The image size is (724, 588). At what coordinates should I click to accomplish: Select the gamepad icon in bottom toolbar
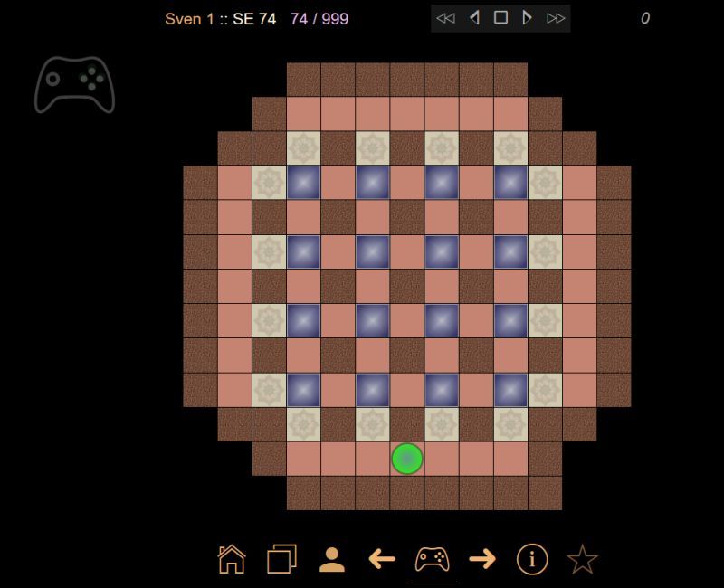coord(432,559)
